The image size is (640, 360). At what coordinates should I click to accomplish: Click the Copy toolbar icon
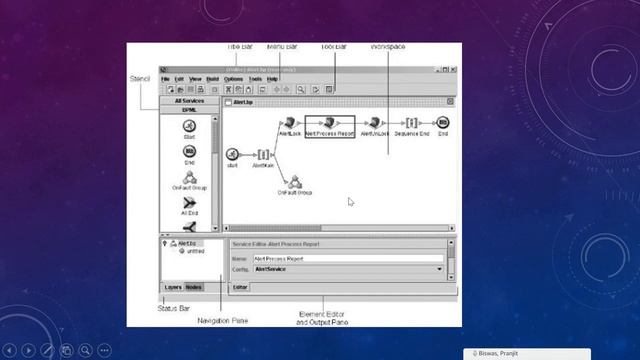239,89
